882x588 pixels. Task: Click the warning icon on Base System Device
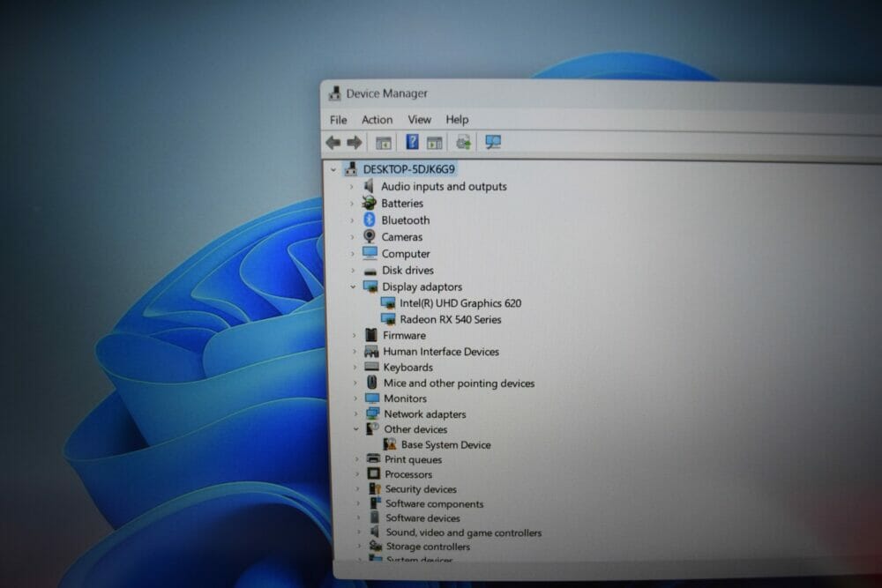click(390, 444)
